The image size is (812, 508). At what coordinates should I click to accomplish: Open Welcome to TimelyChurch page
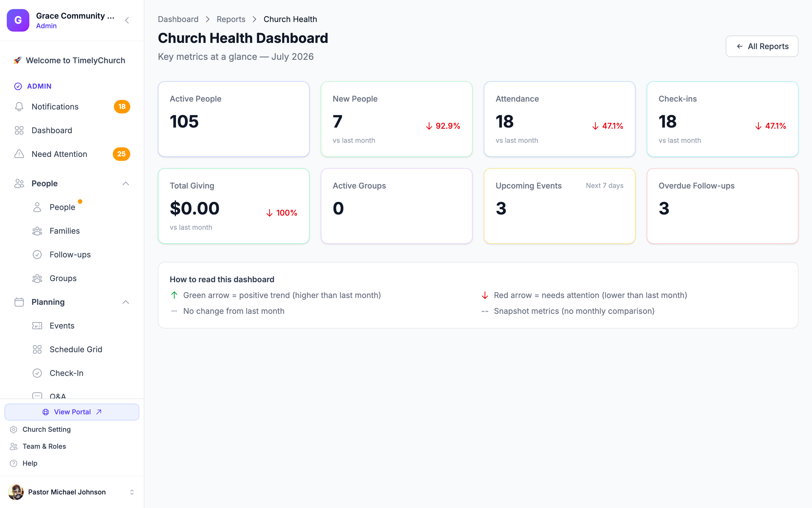click(x=72, y=60)
